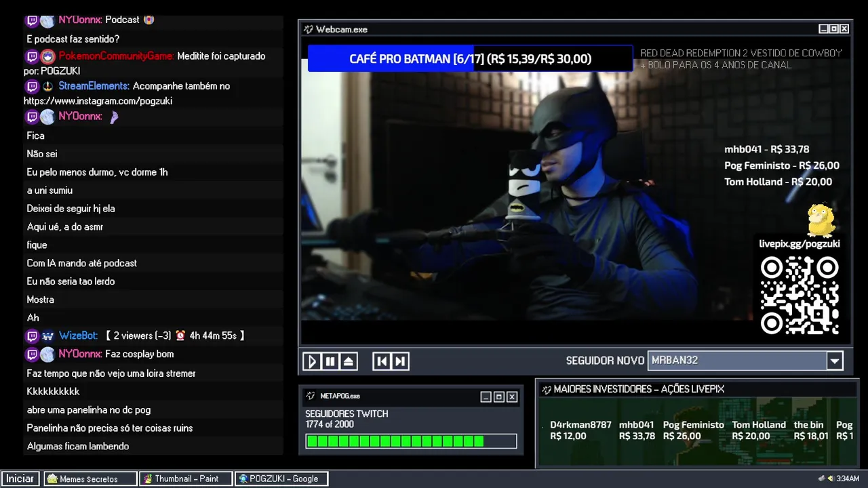Click NYOonnx avatar beside 'Faz cosplay bom'
The height and width of the screenshot is (488, 868).
[47, 354]
